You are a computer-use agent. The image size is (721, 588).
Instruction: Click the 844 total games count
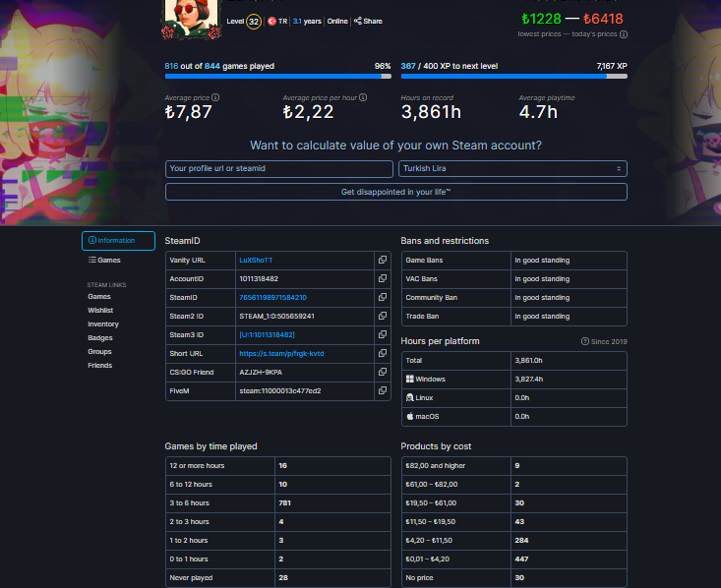click(x=212, y=66)
